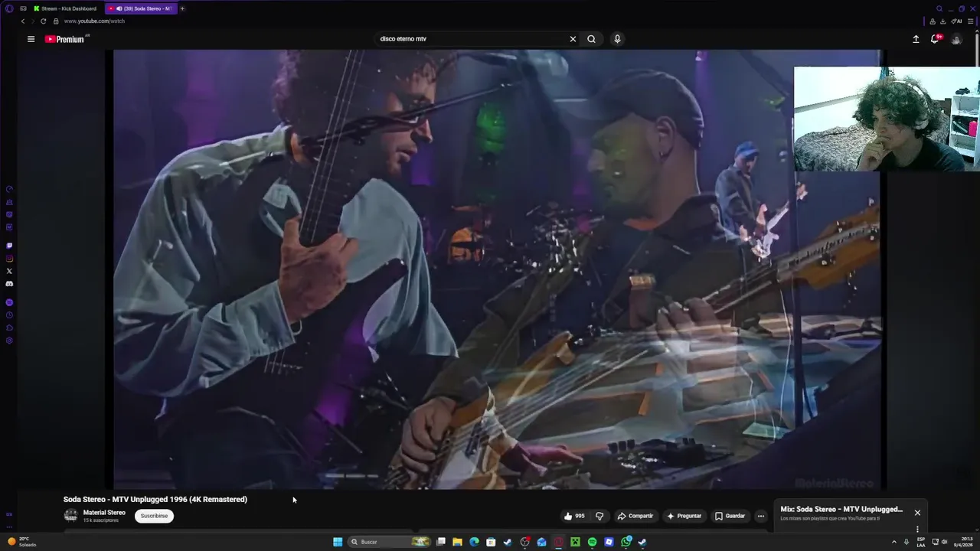Open Mix panel three-dot options

pos(917,529)
